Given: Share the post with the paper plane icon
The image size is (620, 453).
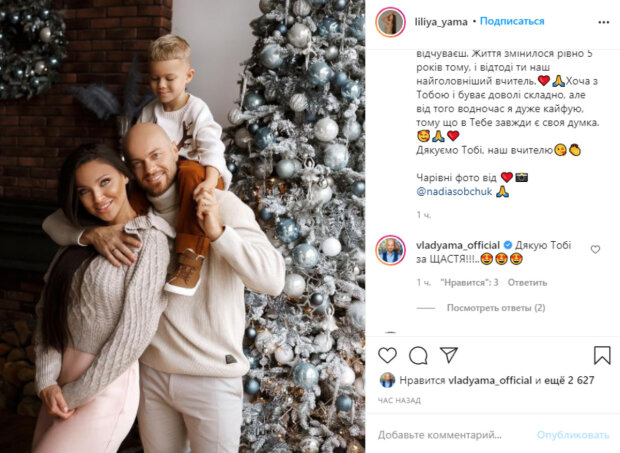Looking at the screenshot, I should coord(449,355).
